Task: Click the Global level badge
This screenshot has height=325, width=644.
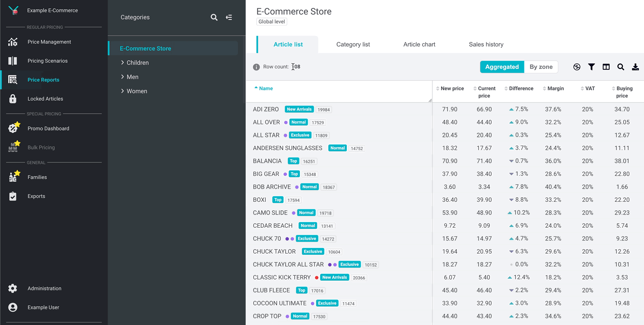Action: 272,22
